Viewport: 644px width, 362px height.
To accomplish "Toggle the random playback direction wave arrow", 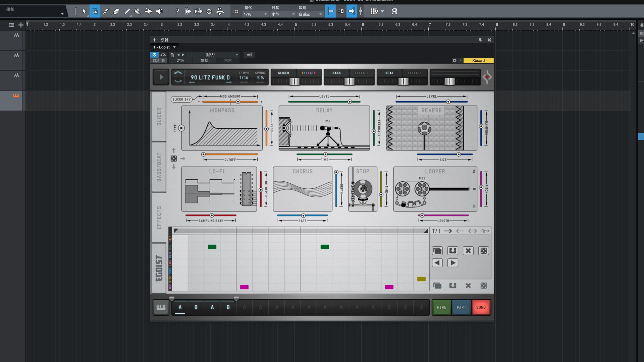I will tap(485, 231).
